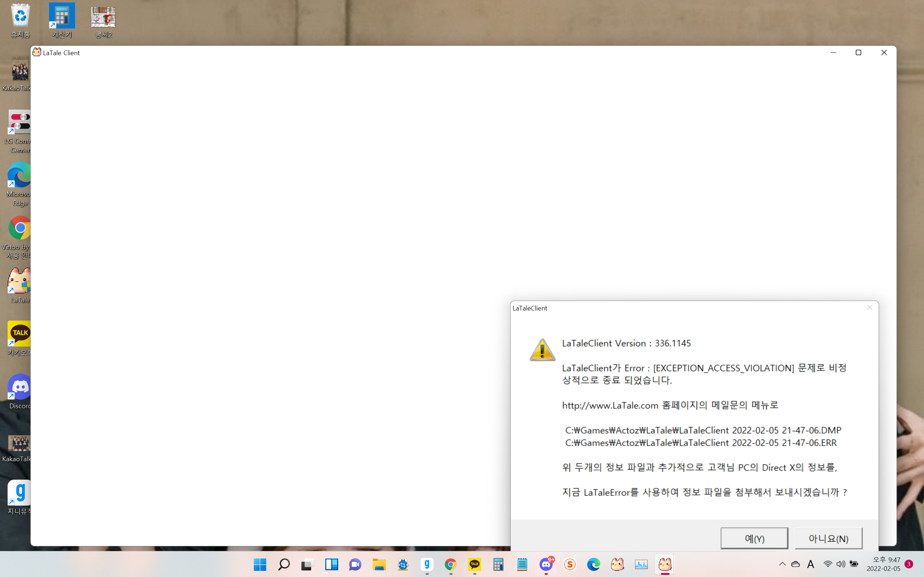Open File Explorer in the taskbar
The height and width of the screenshot is (577, 924).
tap(379, 564)
